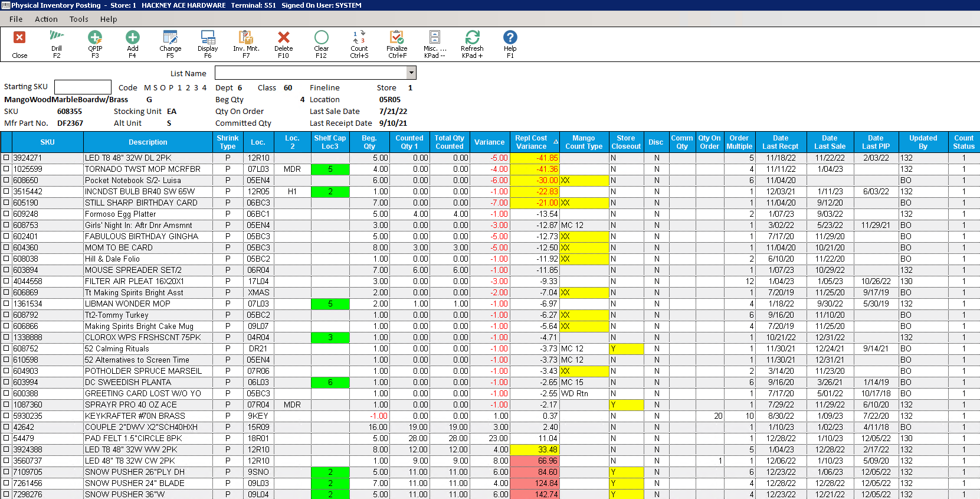The height and width of the screenshot is (499, 980).
Task: Click the Date Last Sale header
Action: click(x=830, y=142)
